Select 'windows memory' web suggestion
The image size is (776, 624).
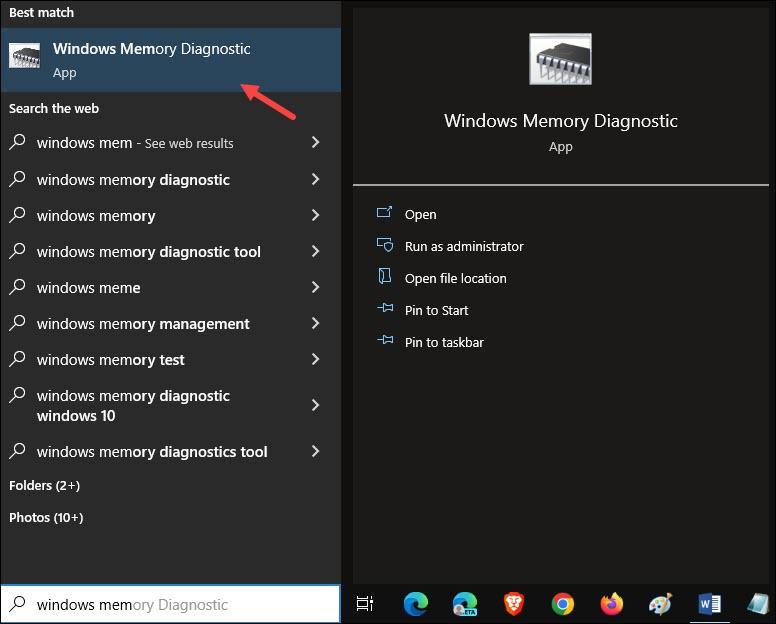(x=171, y=215)
